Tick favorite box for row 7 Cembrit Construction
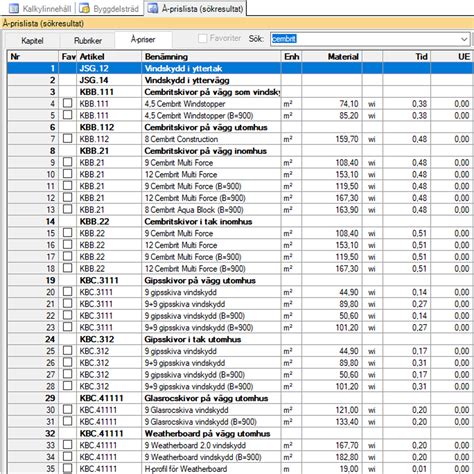This screenshot has width=474, height=474. pyautogui.click(x=68, y=139)
